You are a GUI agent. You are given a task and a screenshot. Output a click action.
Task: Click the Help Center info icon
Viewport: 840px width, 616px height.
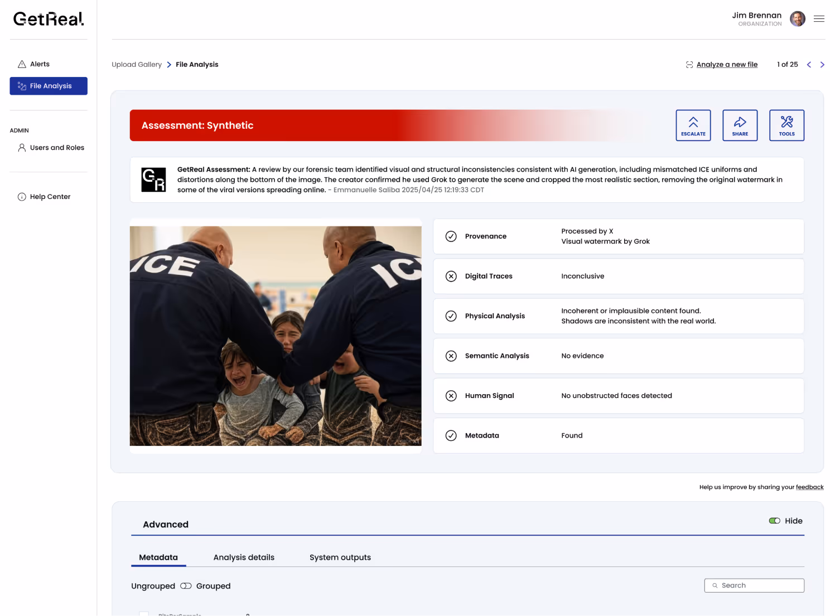click(x=22, y=197)
